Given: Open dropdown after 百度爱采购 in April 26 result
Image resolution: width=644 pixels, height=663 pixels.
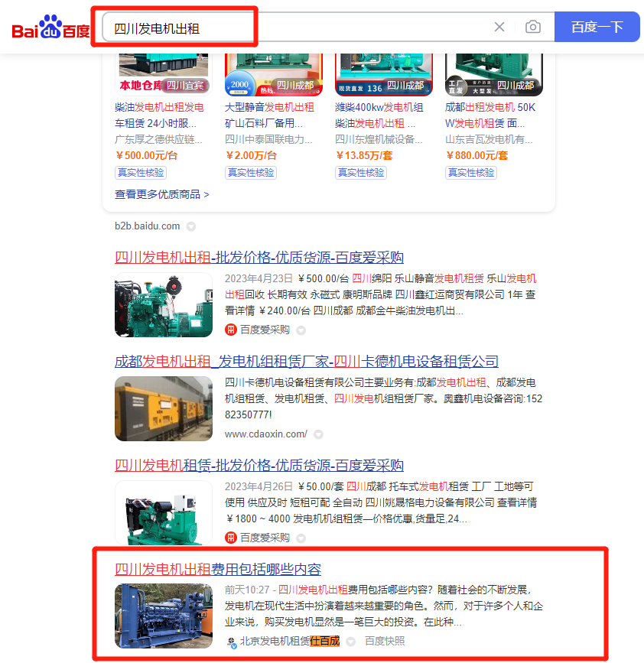Looking at the screenshot, I should pos(301,538).
